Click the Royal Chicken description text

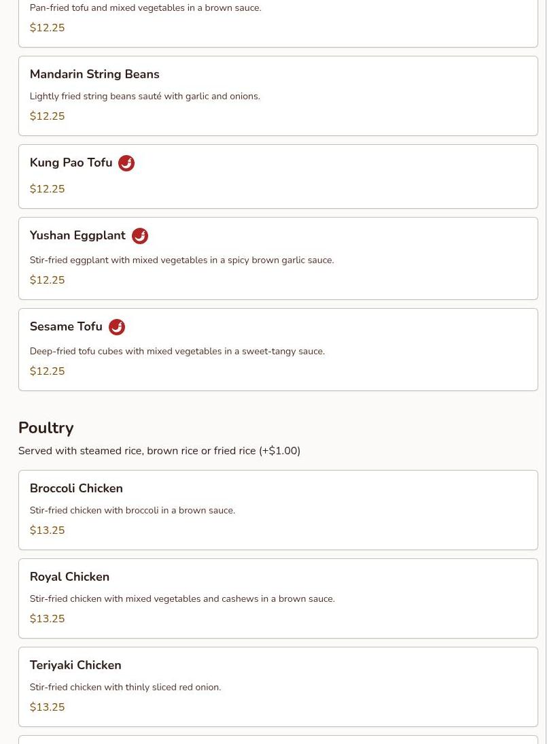182,599
